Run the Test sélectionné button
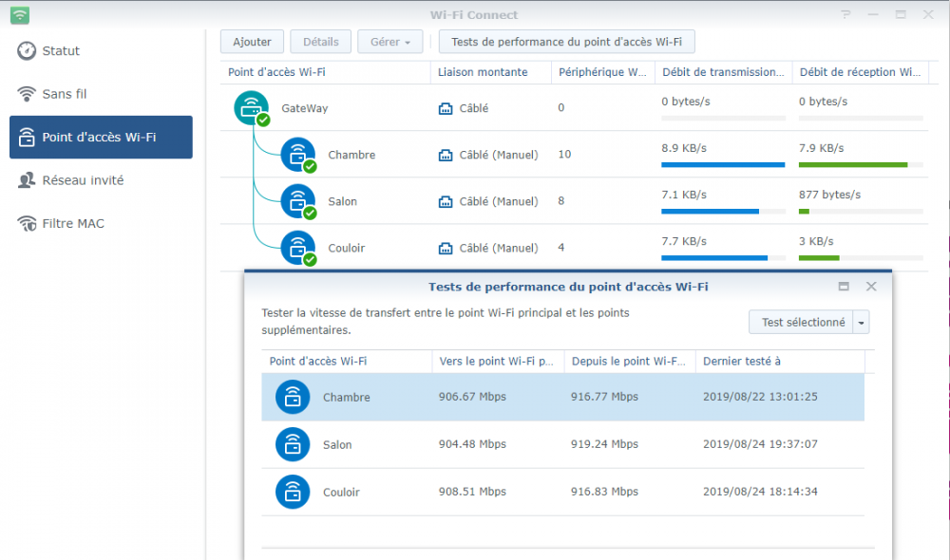The image size is (950, 560). click(802, 323)
